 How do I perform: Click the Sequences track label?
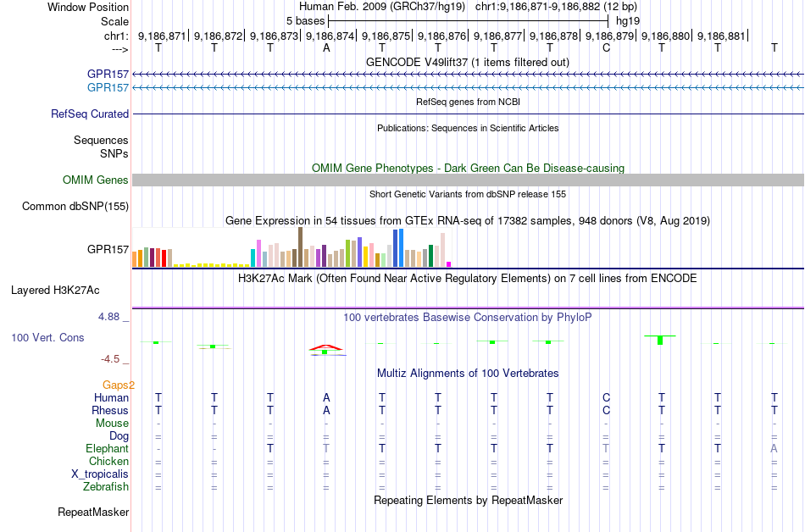[x=101, y=140]
